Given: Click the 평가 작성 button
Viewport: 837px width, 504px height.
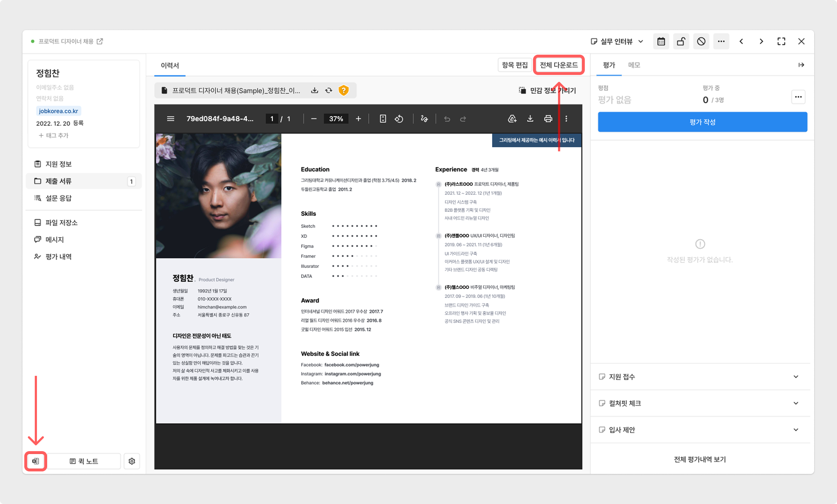Looking at the screenshot, I should pyautogui.click(x=702, y=122).
